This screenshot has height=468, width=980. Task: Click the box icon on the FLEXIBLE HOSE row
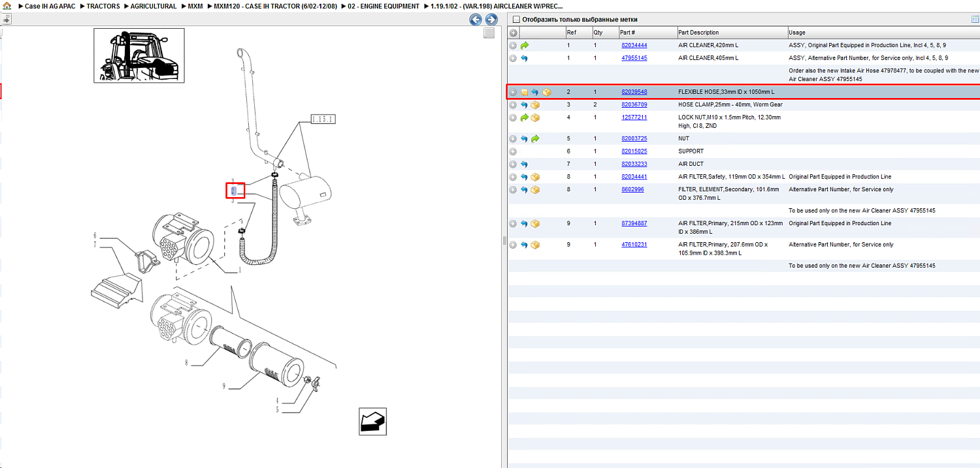tap(547, 92)
